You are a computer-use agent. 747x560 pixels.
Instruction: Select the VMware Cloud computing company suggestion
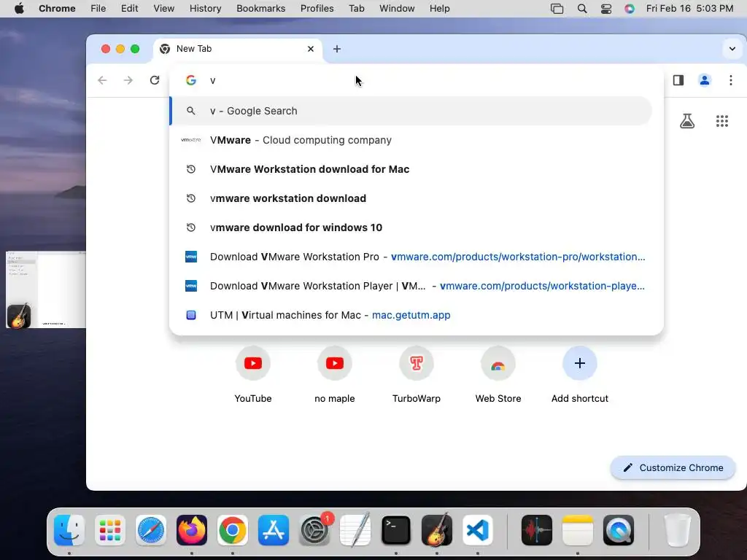(x=411, y=140)
